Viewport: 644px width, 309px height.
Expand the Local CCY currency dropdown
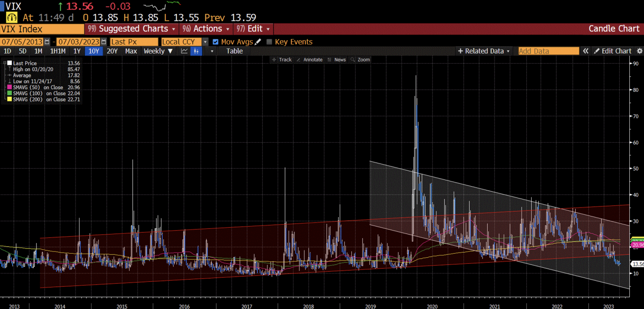pos(205,42)
